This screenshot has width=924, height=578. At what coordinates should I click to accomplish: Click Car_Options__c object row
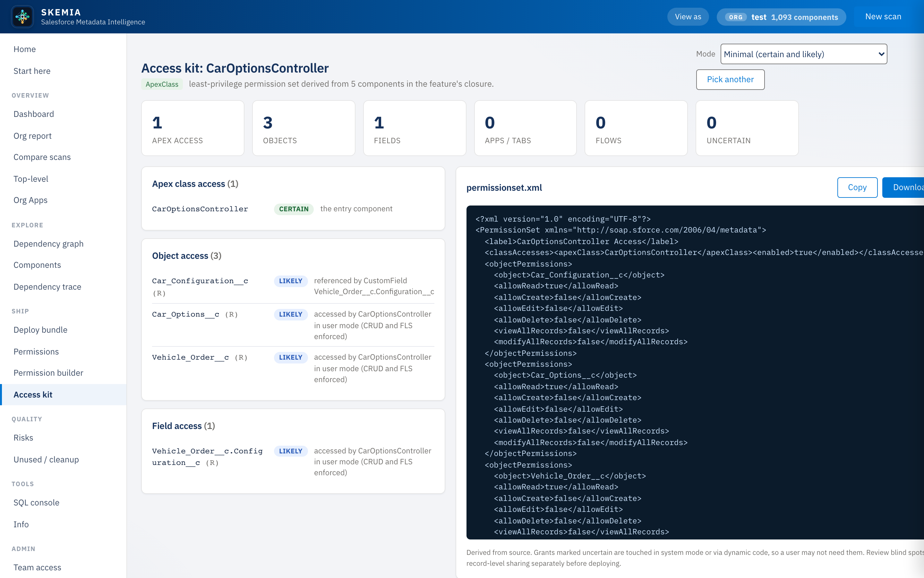click(x=293, y=325)
